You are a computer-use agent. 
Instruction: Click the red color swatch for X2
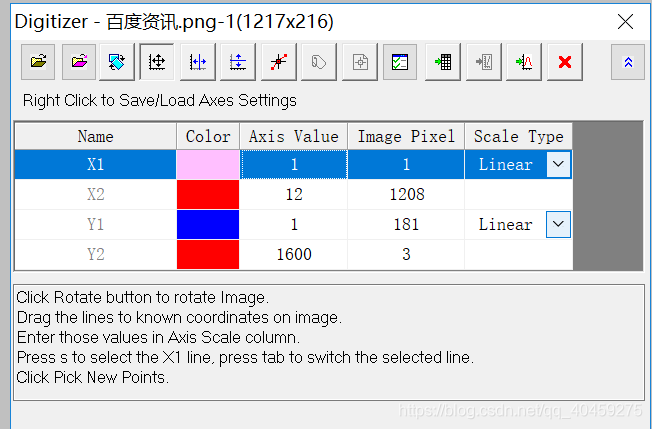click(x=208, y=194)
